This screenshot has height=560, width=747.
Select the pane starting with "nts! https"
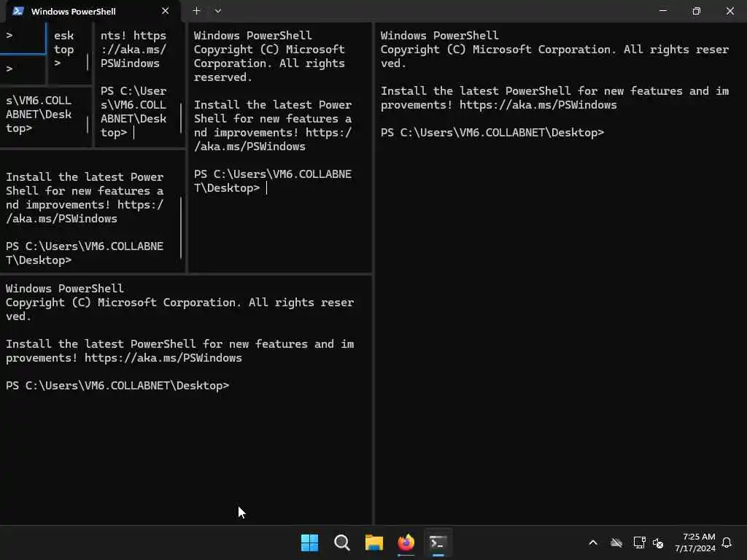(x=139, y=85)
